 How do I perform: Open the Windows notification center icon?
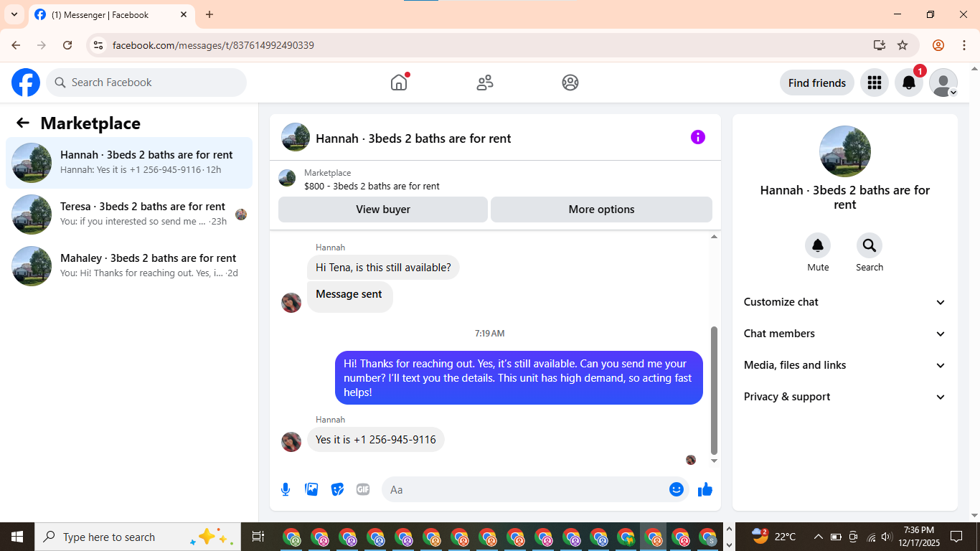(956, 537)
